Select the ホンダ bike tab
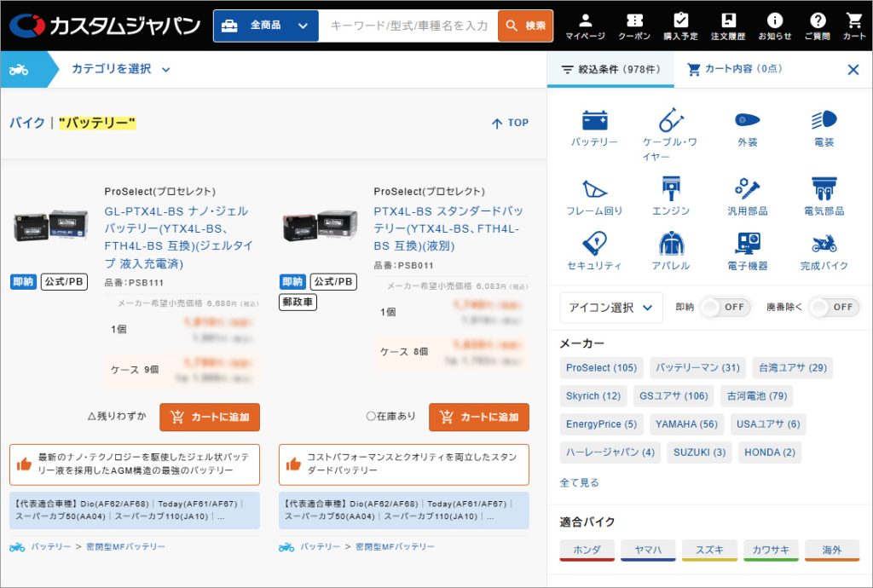 pos(587,550)
